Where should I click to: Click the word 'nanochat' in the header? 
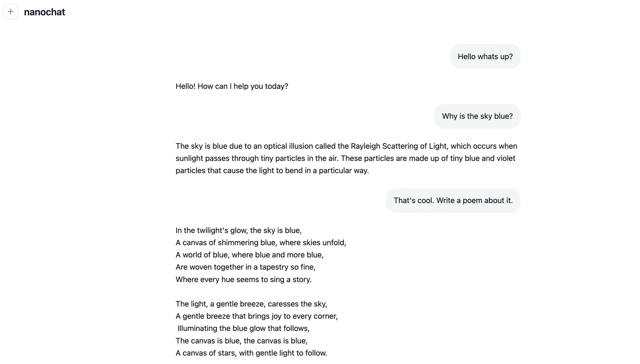[44, 12]
